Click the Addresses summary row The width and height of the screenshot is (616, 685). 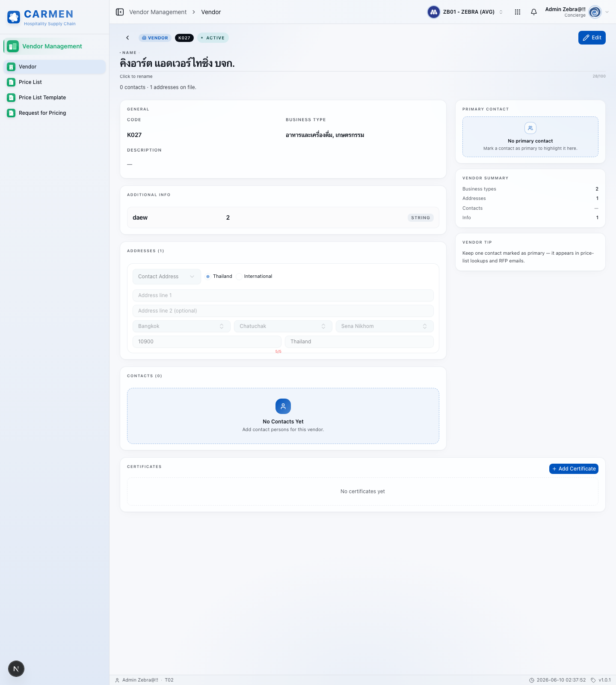[530, 198]
